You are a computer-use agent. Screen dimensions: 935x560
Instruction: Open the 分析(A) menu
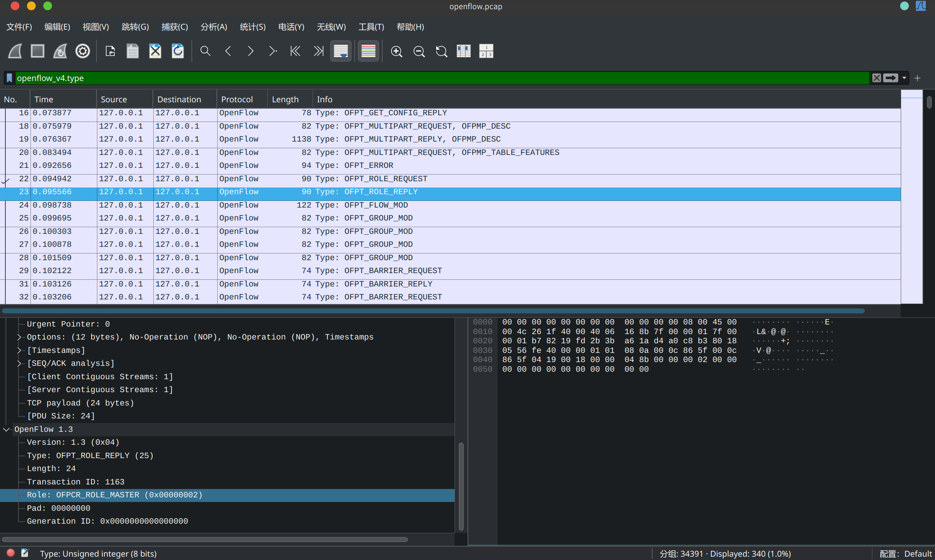tap(213, 27)
